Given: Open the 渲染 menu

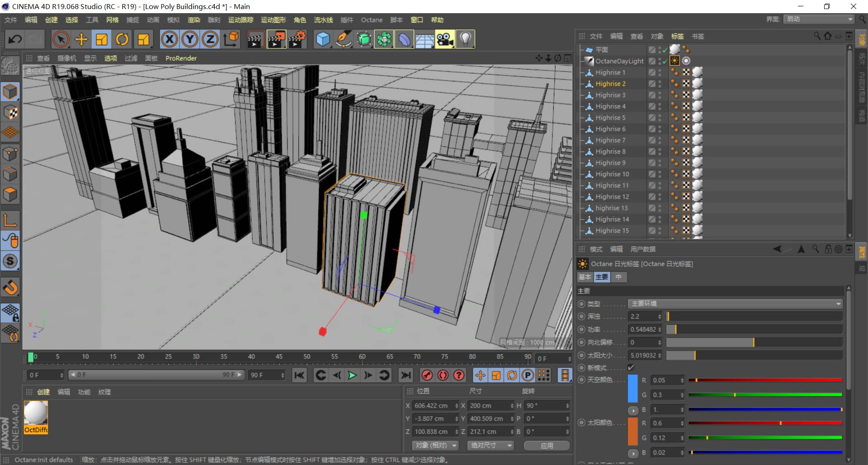Looking at the screenshot, I should [x=193, y=20].
